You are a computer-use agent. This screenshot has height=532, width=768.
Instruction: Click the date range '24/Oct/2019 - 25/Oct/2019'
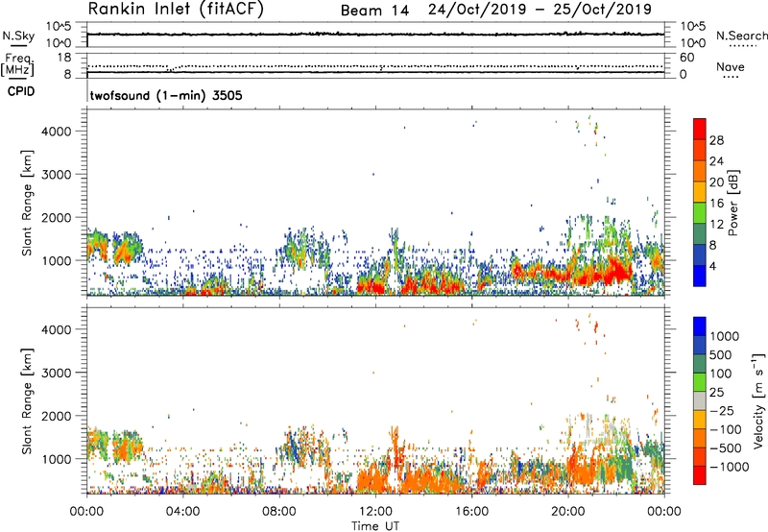pos(540,10)
